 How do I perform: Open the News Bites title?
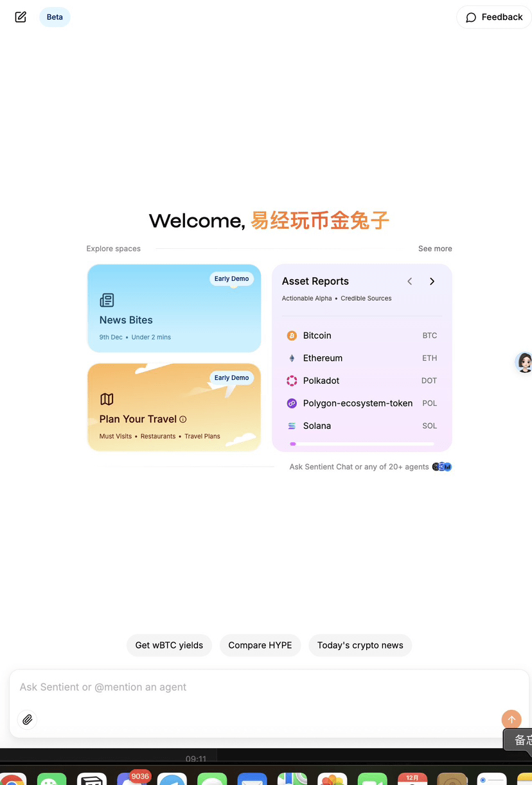tap(126, 320)
